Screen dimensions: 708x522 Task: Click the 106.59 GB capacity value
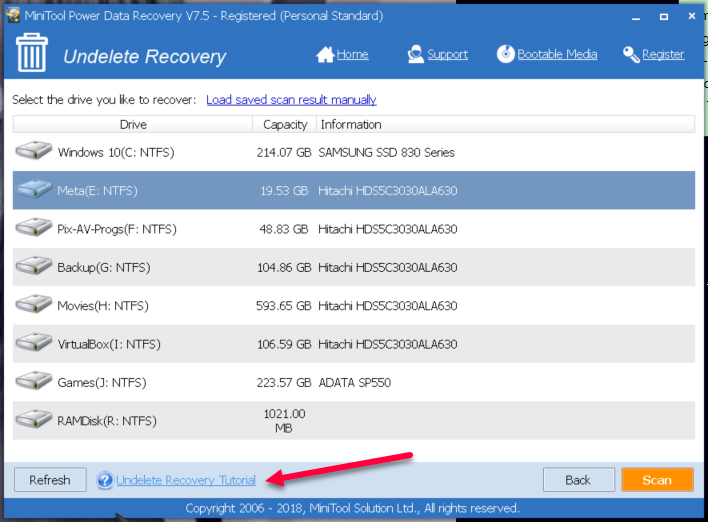point(284,344)
